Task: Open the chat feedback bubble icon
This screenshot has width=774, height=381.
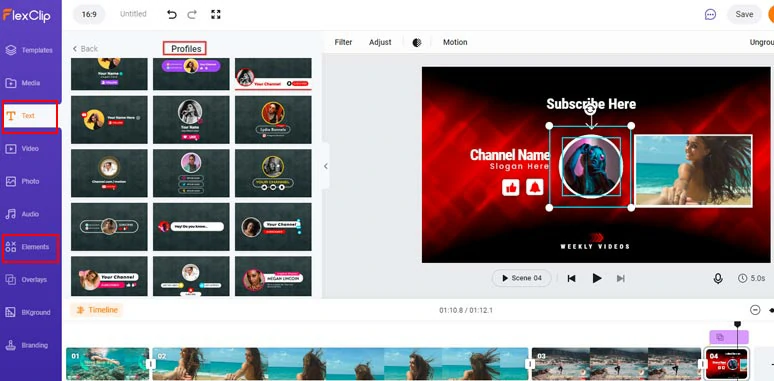Action: coord(710,14)
